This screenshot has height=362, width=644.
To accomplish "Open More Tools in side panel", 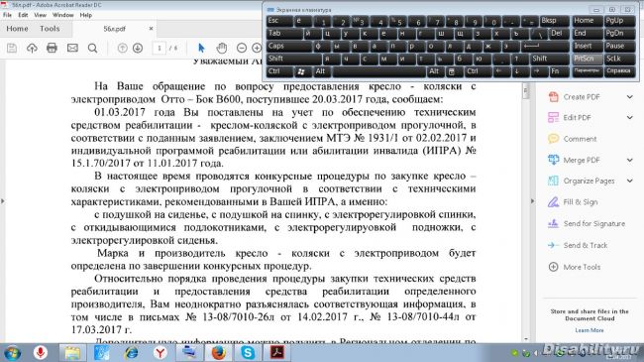I will tap(575, 267).
